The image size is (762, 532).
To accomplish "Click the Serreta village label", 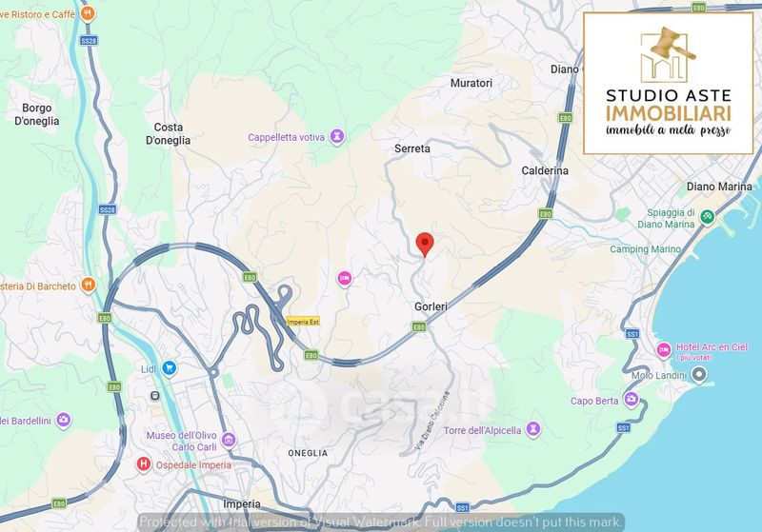I will click(412, 148).
